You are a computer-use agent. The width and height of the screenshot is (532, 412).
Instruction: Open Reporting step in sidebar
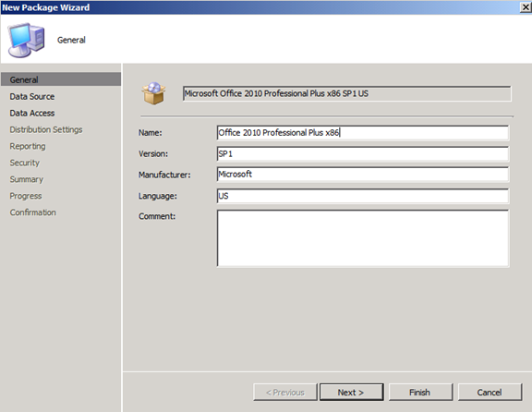[28, 146]
